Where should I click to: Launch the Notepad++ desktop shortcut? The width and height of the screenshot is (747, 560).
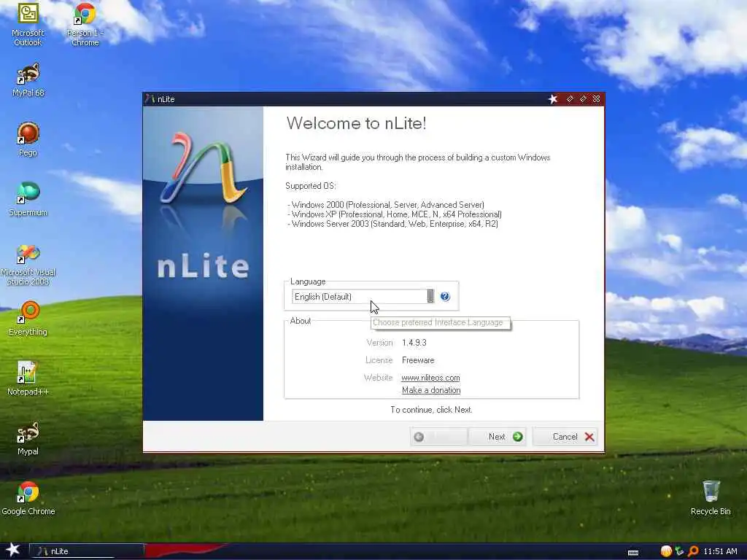(28, 378)
